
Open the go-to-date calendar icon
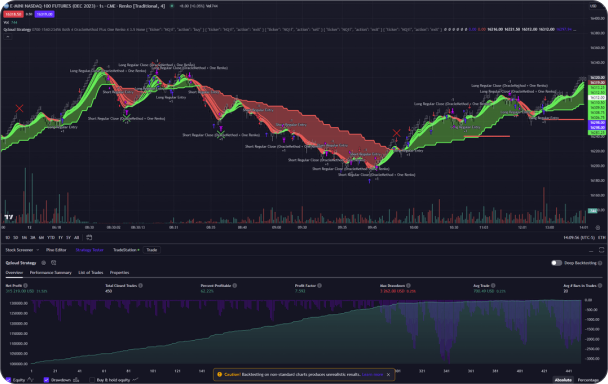click(89, 237)
